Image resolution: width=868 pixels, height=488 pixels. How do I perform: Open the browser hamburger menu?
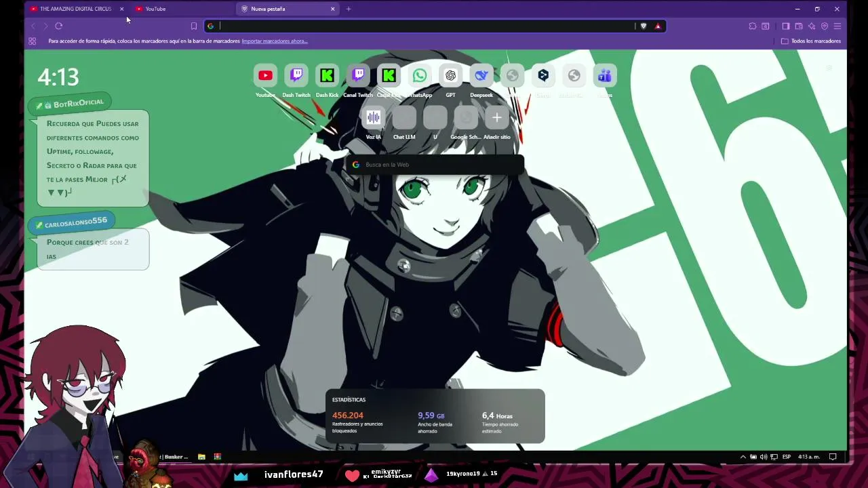837,26
